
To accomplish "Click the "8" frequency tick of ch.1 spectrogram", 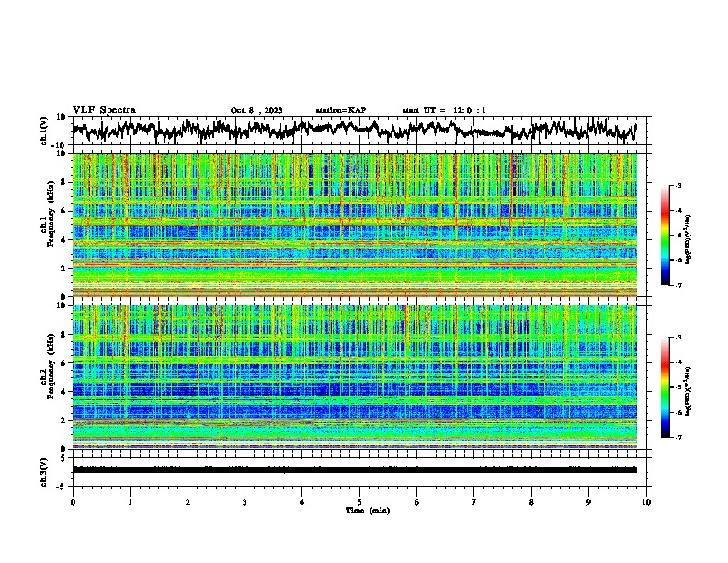I will click(x=63, y=182).
